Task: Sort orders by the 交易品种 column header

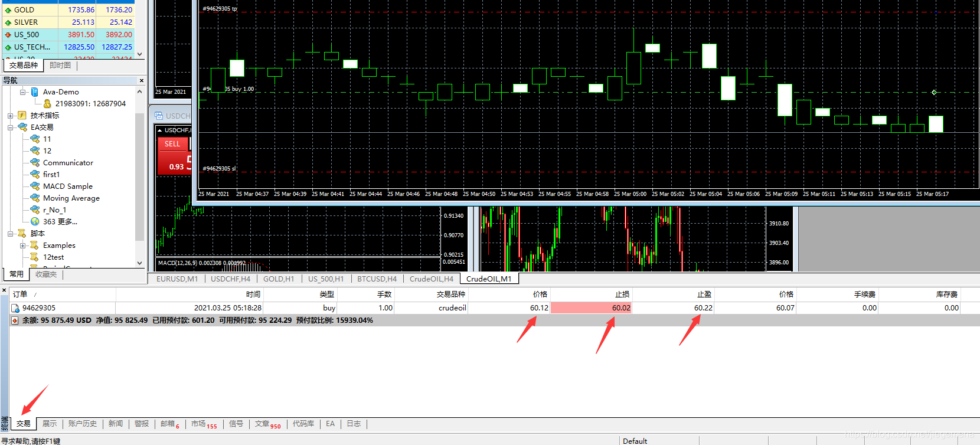Action: click(431, 295)
